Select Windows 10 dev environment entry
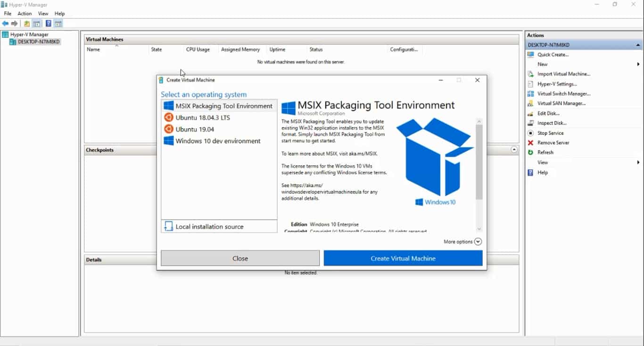Image resolution: width=644 pixels, height=346 pixels. tap(219, 141)
